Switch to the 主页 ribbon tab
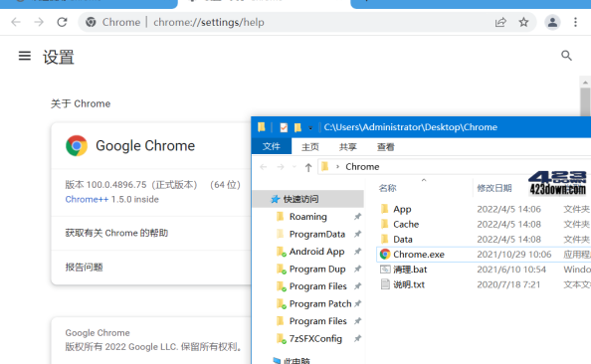Image resolution: width=591 pixels, height=364 pixels. pos(310,147)
